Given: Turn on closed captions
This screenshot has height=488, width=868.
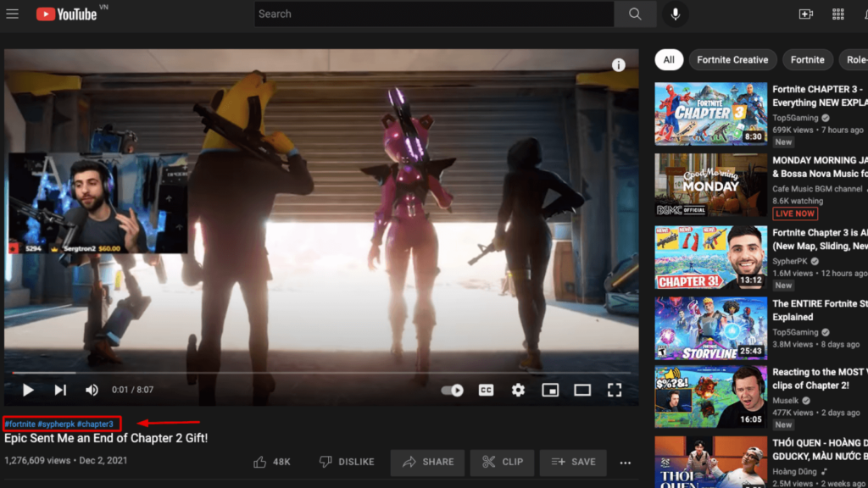Looking at the screenshot, I should [486, 390].
